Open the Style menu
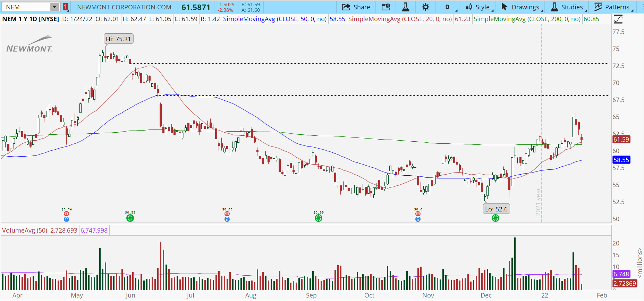 pyautogui.click(x=479, y=7)
